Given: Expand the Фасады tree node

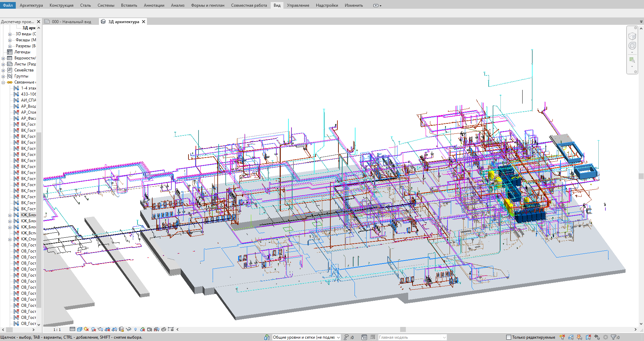Looking at the screenshot, I should (x=10, y=40).
